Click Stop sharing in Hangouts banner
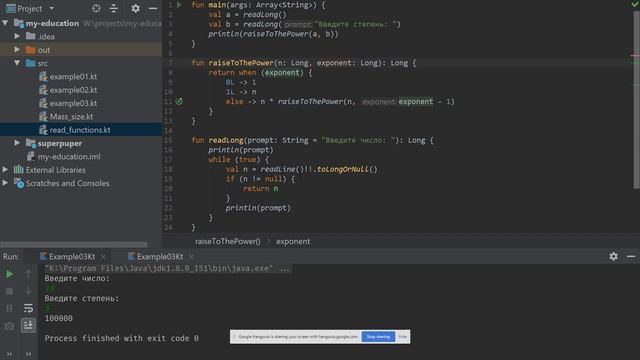Screen dimensions: 640x360 pyautogui.click(x=378, y=337)
